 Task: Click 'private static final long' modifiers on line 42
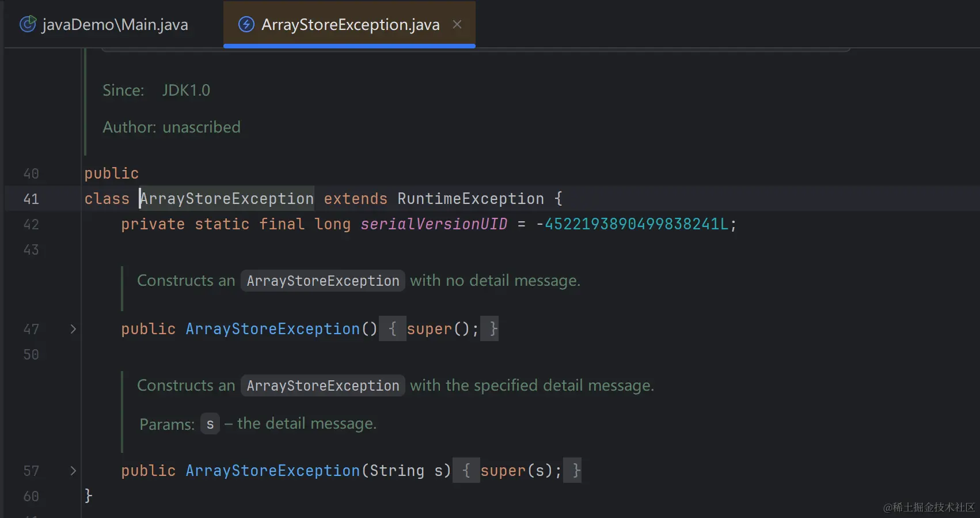[x=235, y=224]
